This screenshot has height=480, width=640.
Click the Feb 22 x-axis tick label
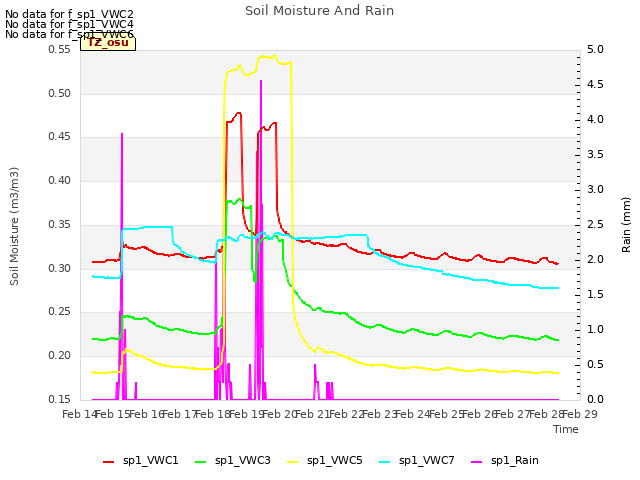pyautogui.click(x=346, y=414)
